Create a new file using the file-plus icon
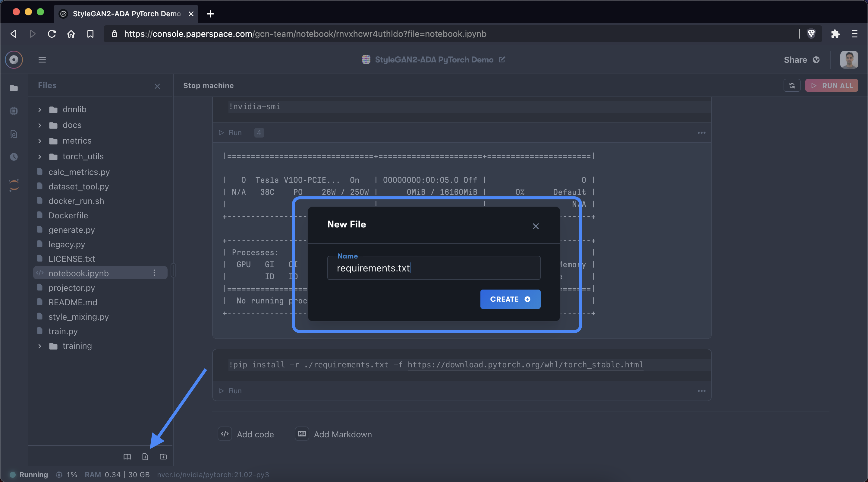 (145, 457)
